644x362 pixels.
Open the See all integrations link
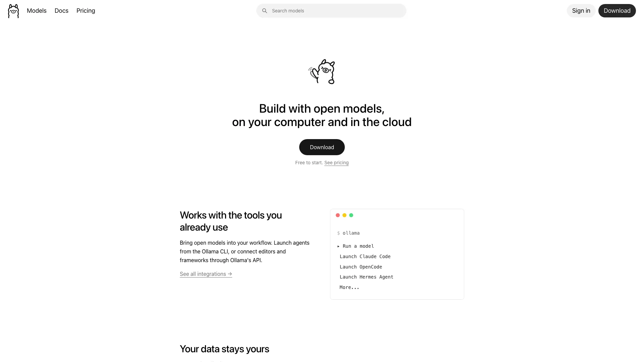point(206,274)
